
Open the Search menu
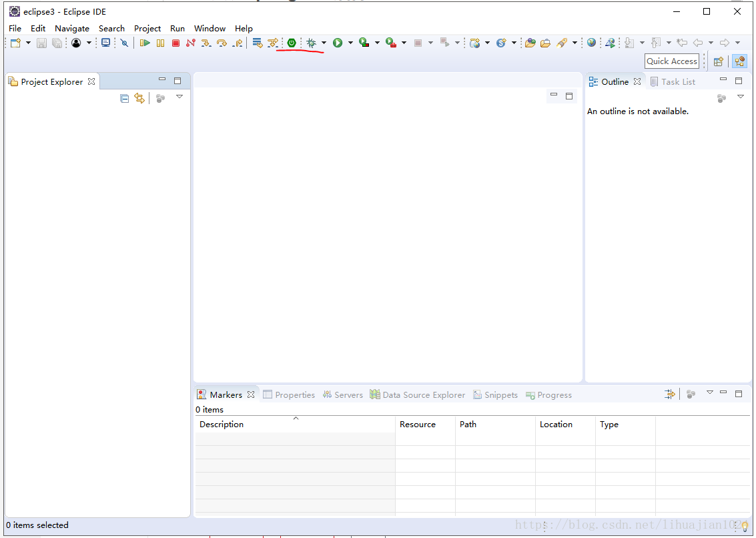[112, 29]
